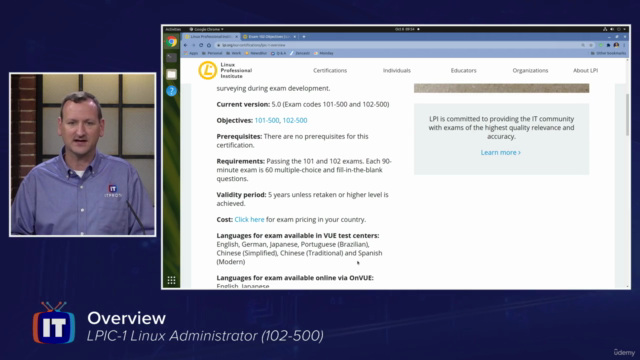The width and height of the screenshot is (640, 360).
Task: Open the Chrome profile avatar
Action: [x=616, y=45]
